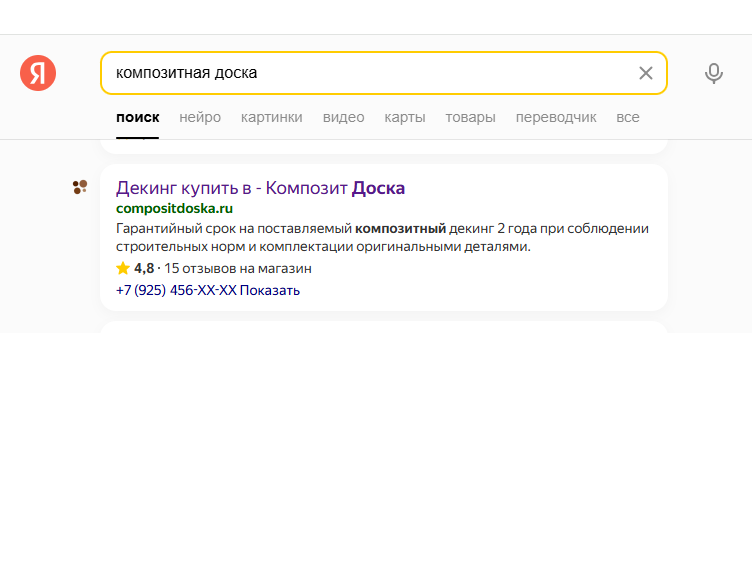Click the snippet text Гарантийный срок на поставляемый
Viewport: 752px width, 564px height.
pyautogui.click(x=234, y=229)
